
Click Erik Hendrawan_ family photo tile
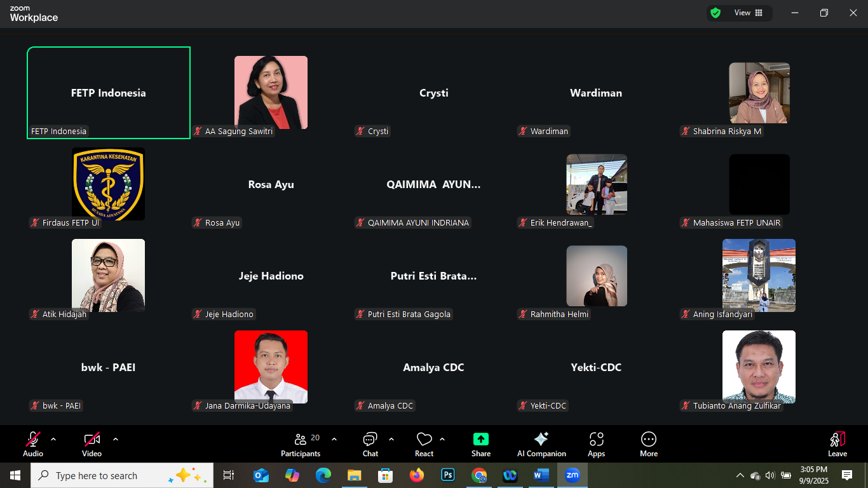pyautogui.click(x=597, y=184)
